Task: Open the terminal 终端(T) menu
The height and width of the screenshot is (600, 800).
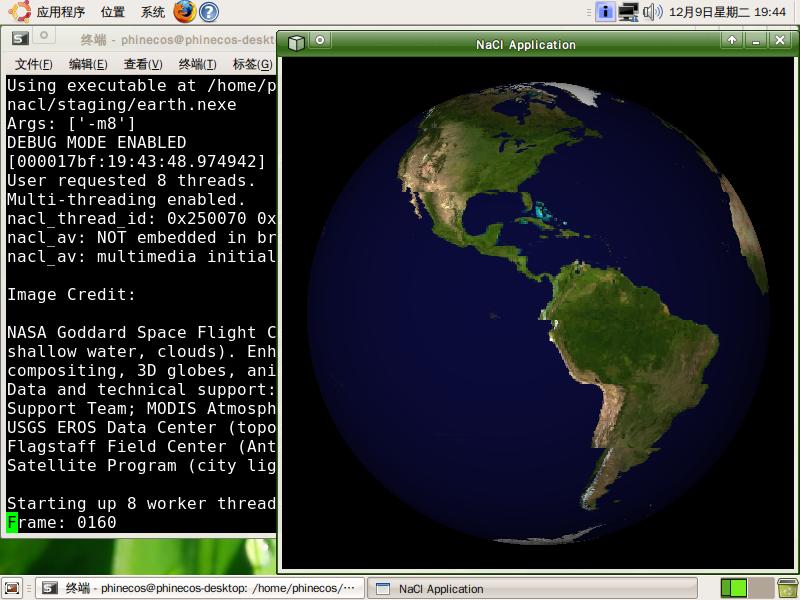Action: [197, 64]
